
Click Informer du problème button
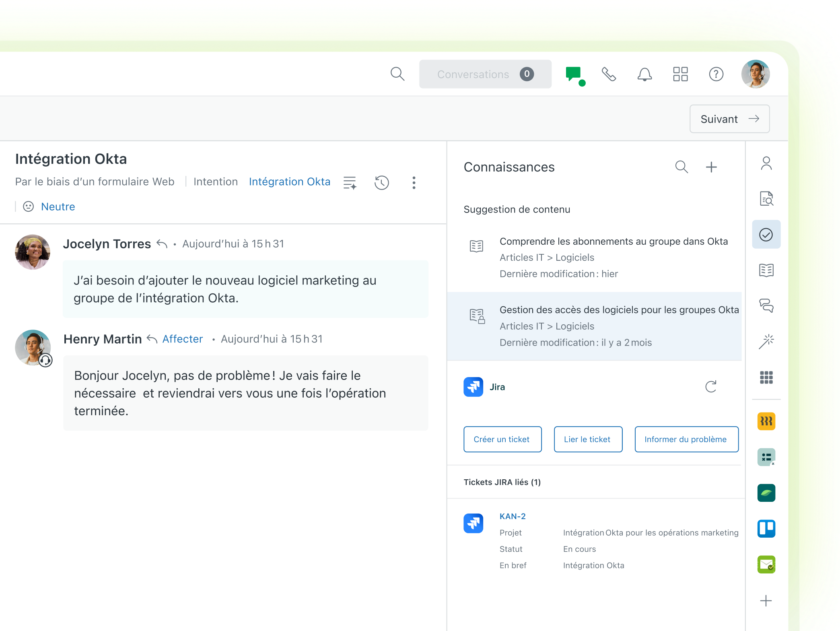[686, 439]
